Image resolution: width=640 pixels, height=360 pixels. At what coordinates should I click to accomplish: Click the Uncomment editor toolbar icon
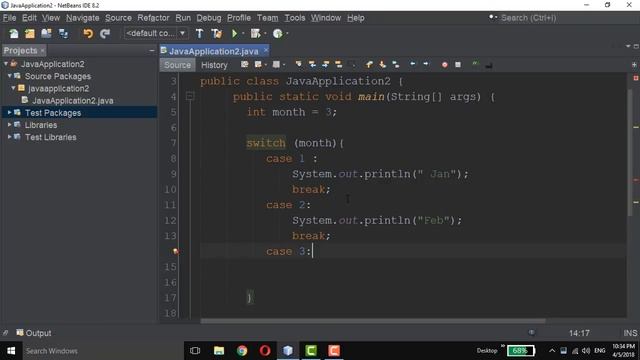[489, 64]
